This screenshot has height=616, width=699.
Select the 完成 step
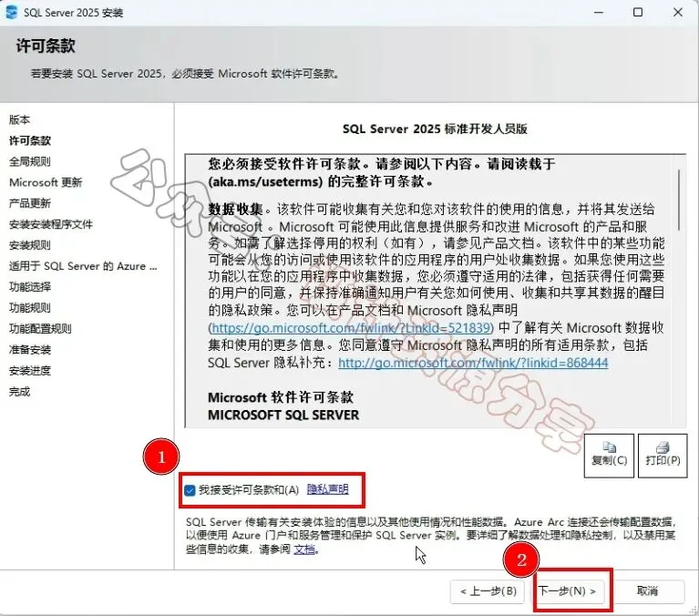click(x=20, y=391)
